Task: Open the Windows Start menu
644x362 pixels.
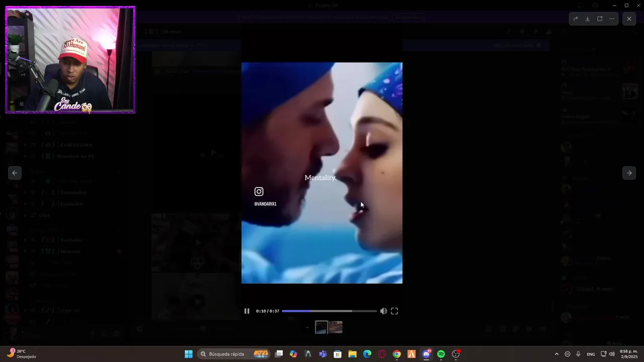Action: (189, 354)
